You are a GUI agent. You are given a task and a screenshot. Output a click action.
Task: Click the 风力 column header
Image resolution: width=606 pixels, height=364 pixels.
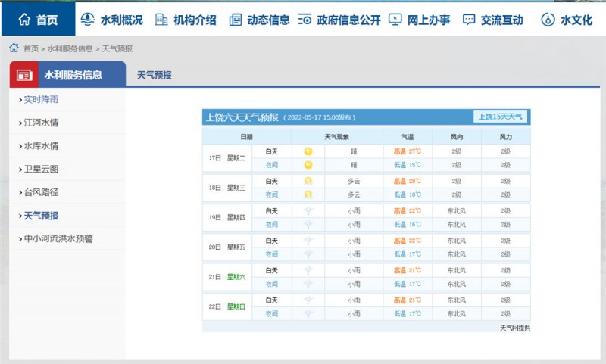coord(505,137)
